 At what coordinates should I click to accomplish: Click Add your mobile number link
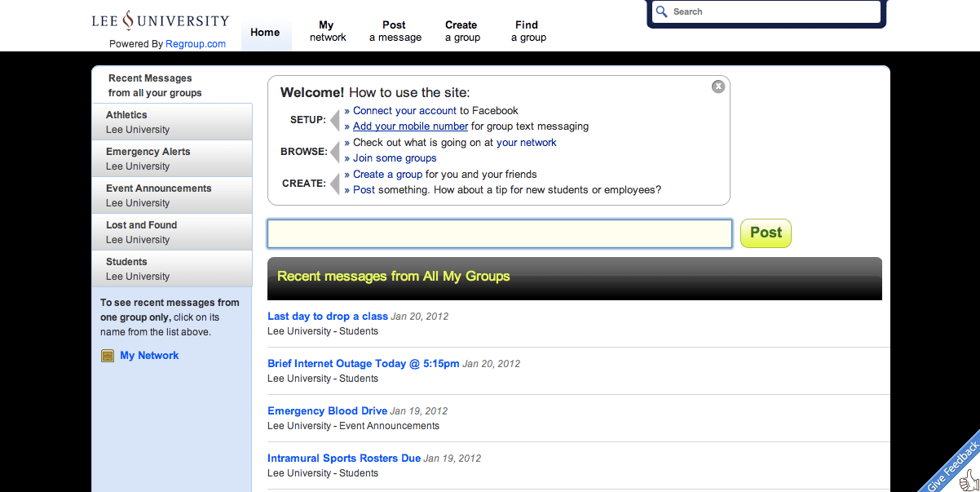click(410, 126)
